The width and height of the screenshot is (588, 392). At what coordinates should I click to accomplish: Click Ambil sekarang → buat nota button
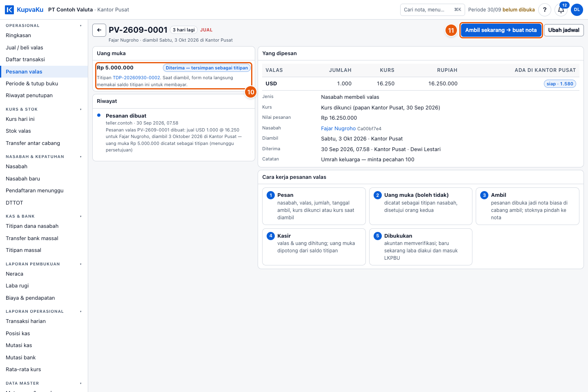pyautogui.click(x=501, y=30)
